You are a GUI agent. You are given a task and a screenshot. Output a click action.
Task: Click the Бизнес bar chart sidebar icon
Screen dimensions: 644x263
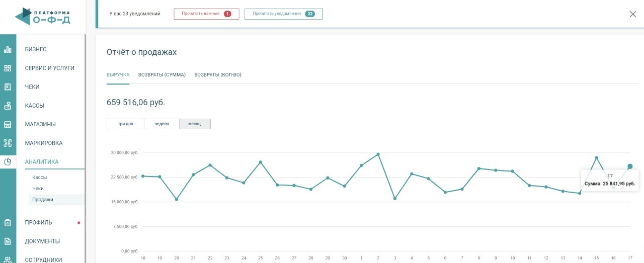[8, 49]
